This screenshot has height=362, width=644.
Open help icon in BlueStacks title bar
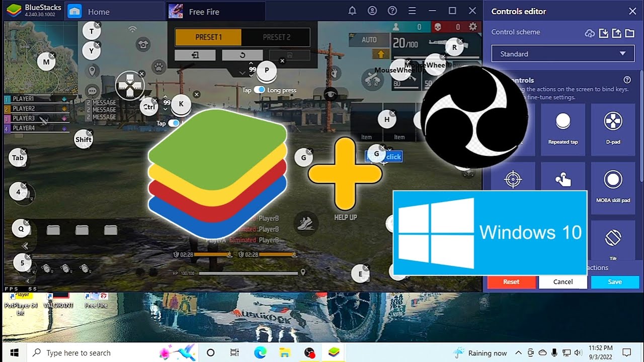click(x=392, y=11)
